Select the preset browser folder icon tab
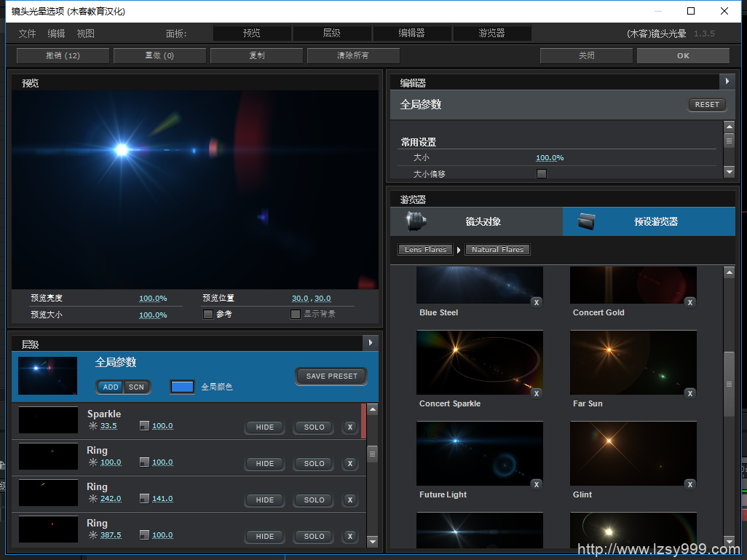This screenshot has width=747, height=560. coord(588,221)
